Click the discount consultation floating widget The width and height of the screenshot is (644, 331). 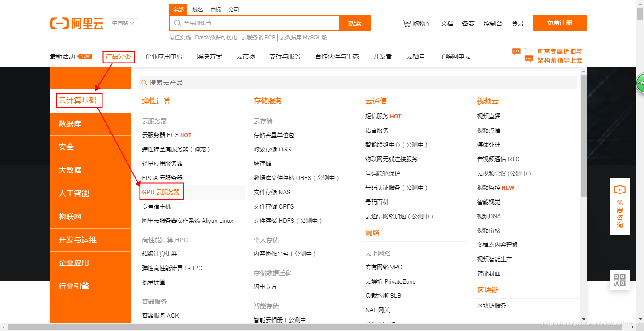point(619,206)
